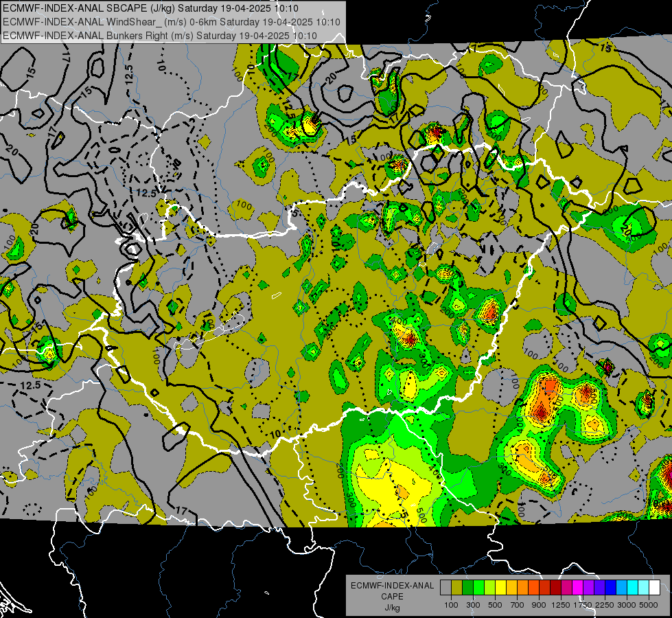Screen dimensions: 672x618
Task: Click legend label 700
Action: tap(518, 605)
